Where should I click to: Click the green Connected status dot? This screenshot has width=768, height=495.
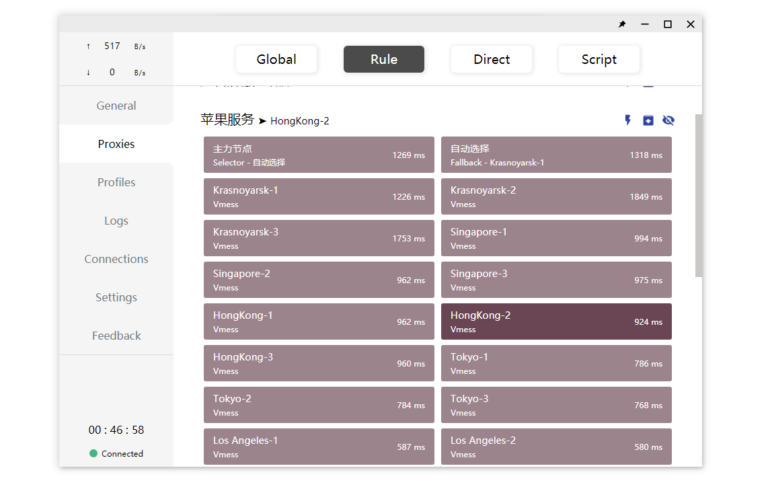[x=94, y=453]
